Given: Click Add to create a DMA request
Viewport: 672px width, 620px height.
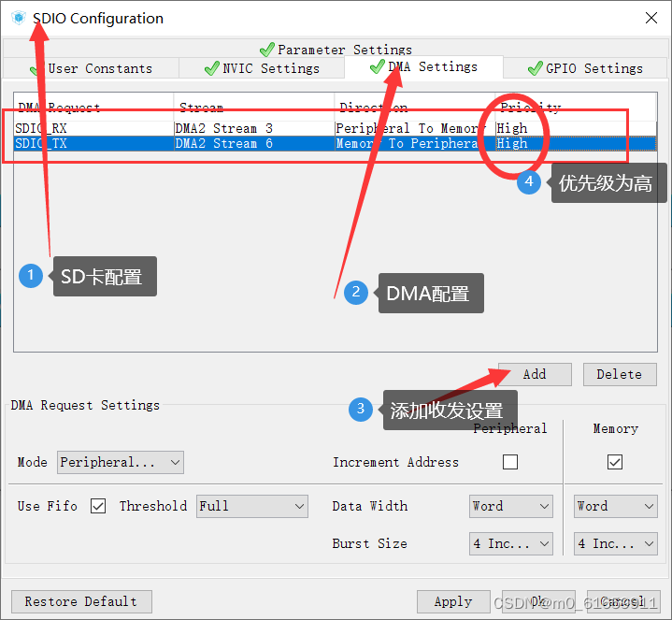Looking at the screenshot, I should 535,374.
